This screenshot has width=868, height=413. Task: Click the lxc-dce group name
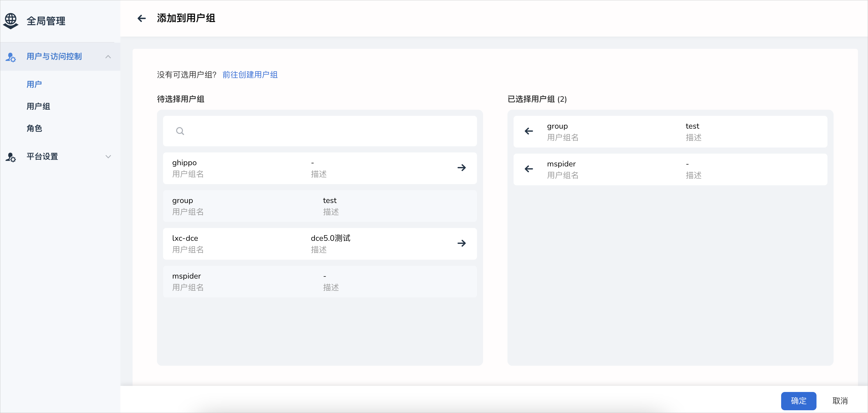(x=185, y=238)
